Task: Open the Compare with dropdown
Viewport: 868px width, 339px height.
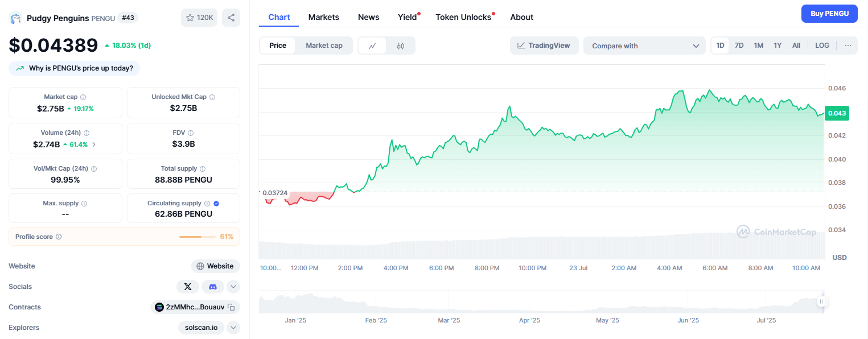Action: pyautogui.click(x=644, y=46)
